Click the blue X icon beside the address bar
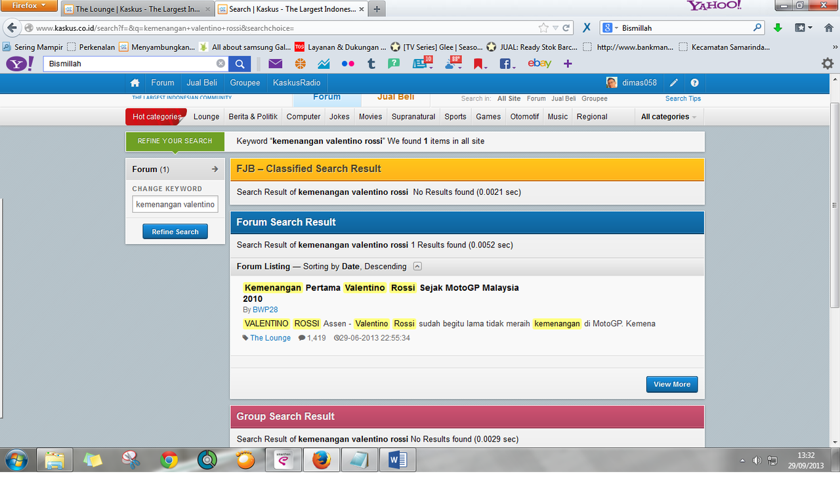This screenshot has width=840, height=504. pyautogui.click(x=587, y=28)
